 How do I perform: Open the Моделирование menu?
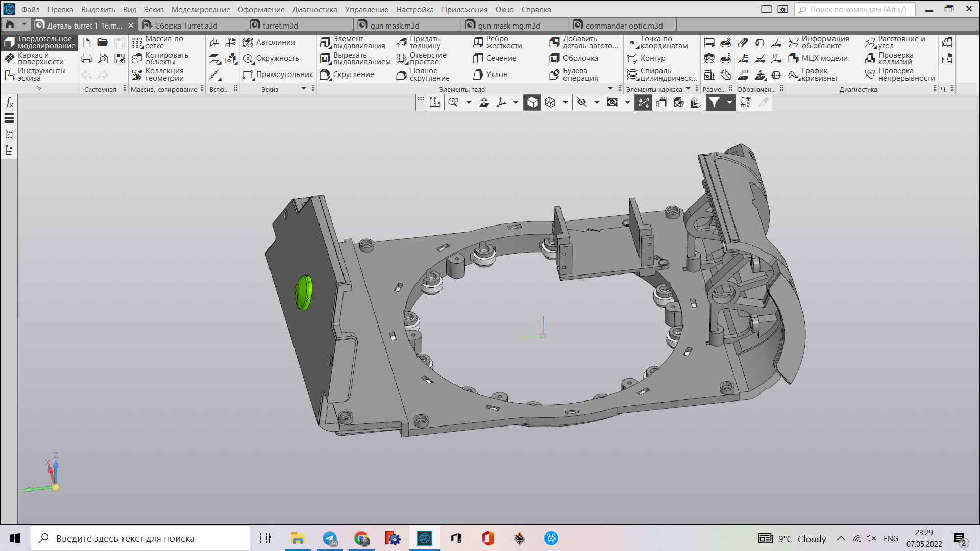[200, 9]
